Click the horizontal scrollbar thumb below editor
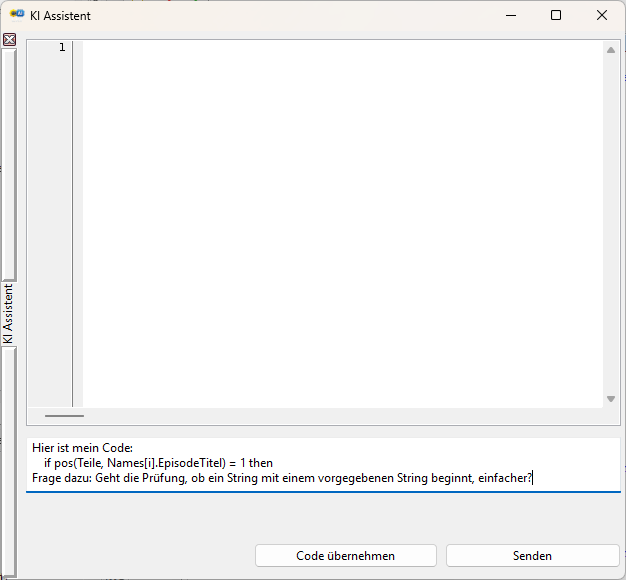 64,416
